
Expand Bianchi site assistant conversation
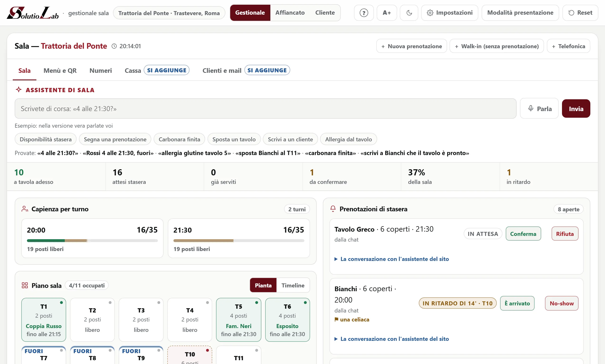pyautogui.click(x=392, y=339)
